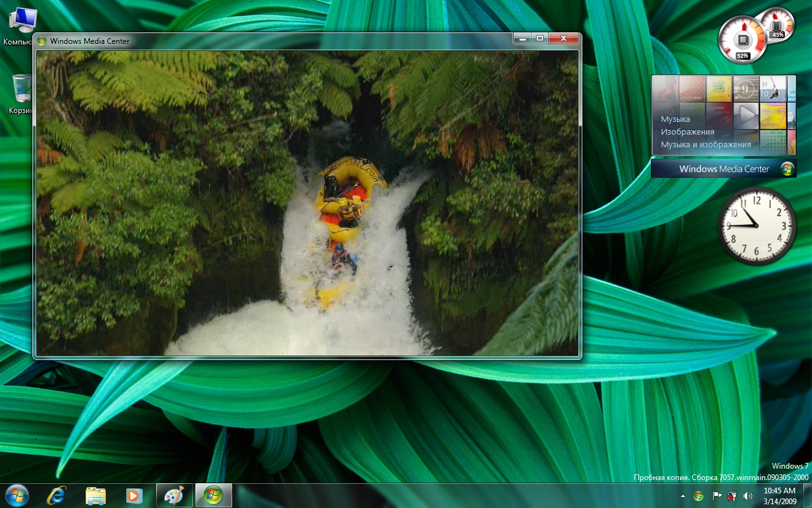
Task: Open the Start menu orb
Action: pos(16,495)
